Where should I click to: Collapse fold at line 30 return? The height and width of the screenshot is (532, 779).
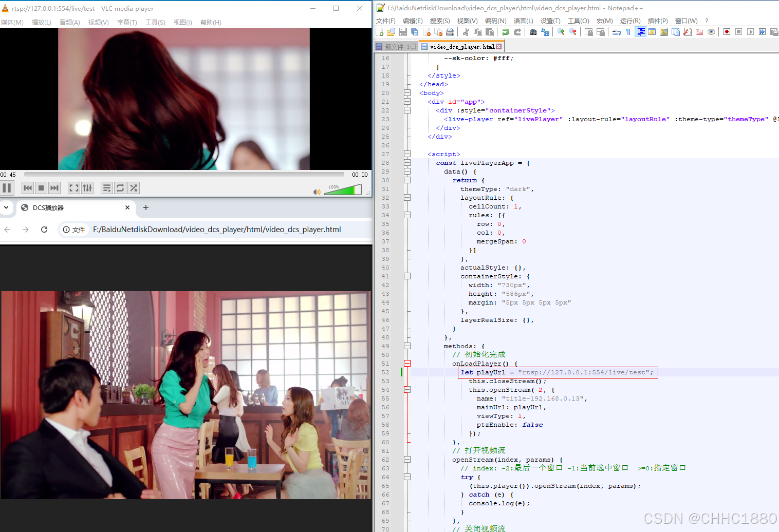pyautogui.click(x=407, y=180)
